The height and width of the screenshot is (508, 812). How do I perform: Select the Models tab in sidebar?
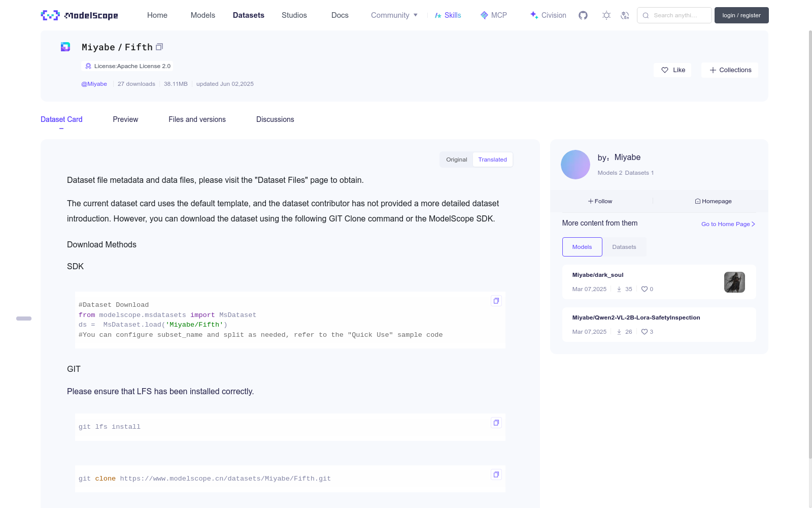[x=582, y=247]
